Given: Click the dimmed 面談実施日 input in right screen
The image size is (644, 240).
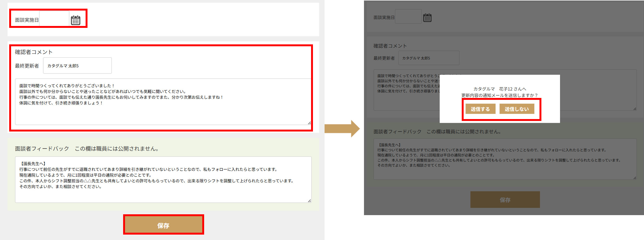Looking at the screenshot, I should point(408,17).
